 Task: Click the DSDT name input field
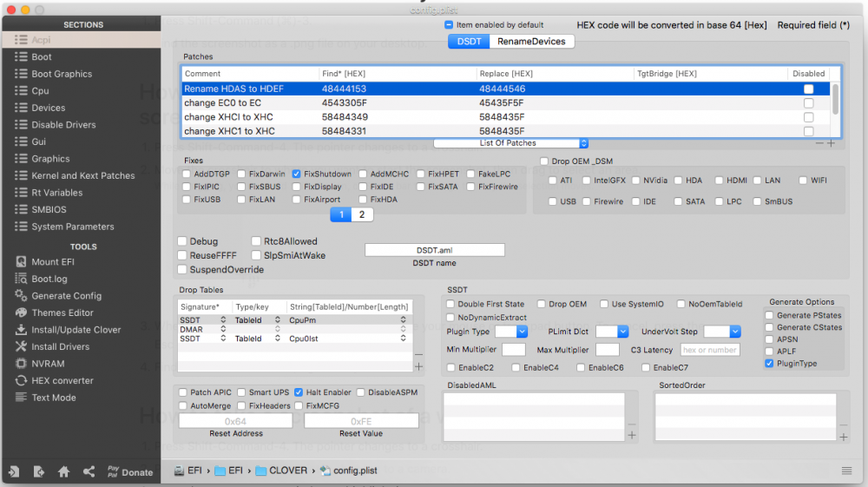point(435,250)
